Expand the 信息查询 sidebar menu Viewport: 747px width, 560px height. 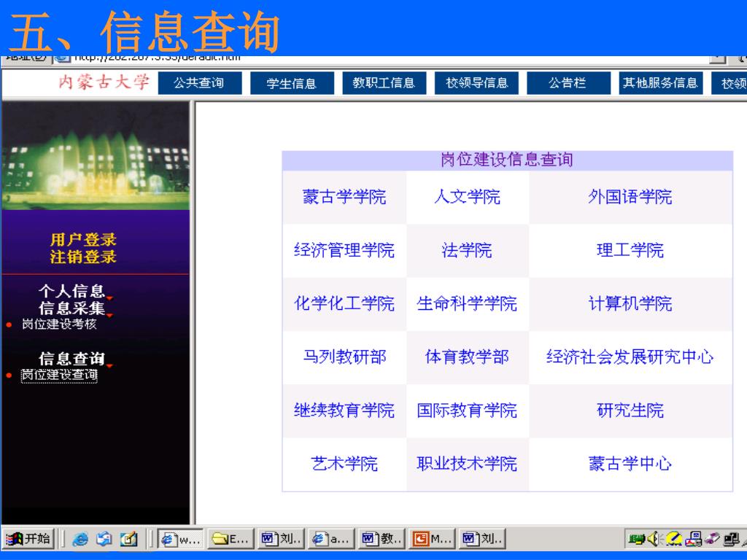coord(72,359)
